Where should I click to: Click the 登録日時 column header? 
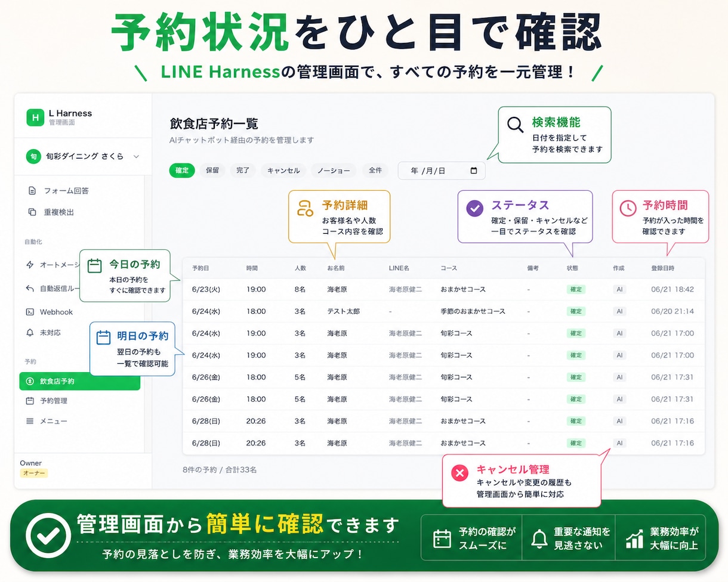(x=663, y=268)
